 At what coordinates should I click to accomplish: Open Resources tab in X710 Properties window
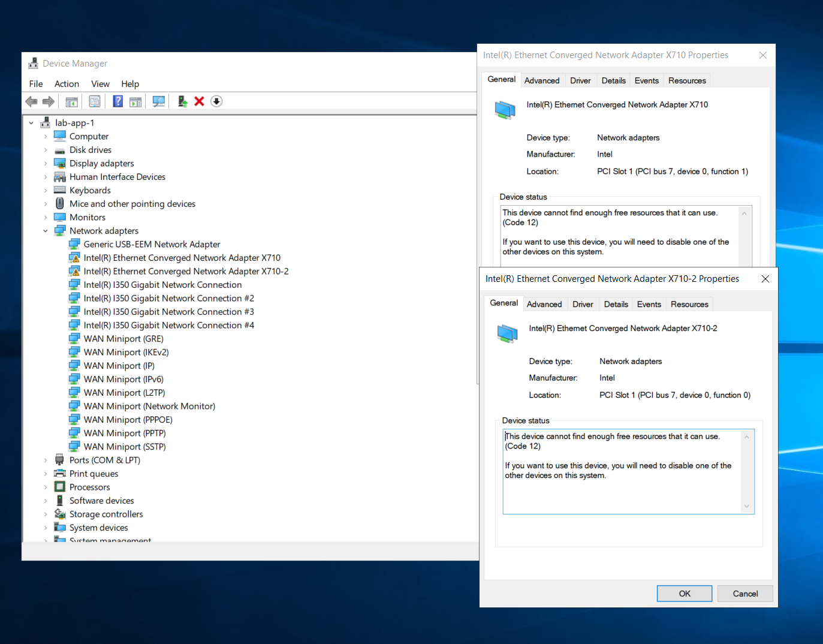point(687,80)
